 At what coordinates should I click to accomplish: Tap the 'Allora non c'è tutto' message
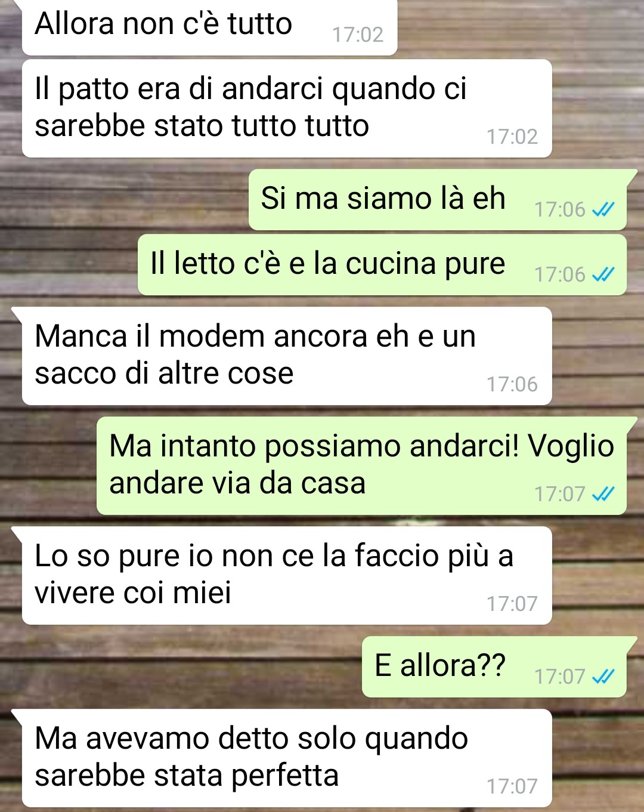pos(209,27)
